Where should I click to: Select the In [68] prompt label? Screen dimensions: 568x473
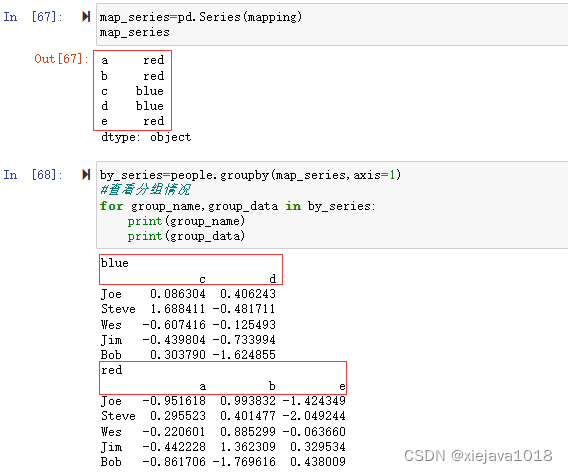(x=33, y=175)
